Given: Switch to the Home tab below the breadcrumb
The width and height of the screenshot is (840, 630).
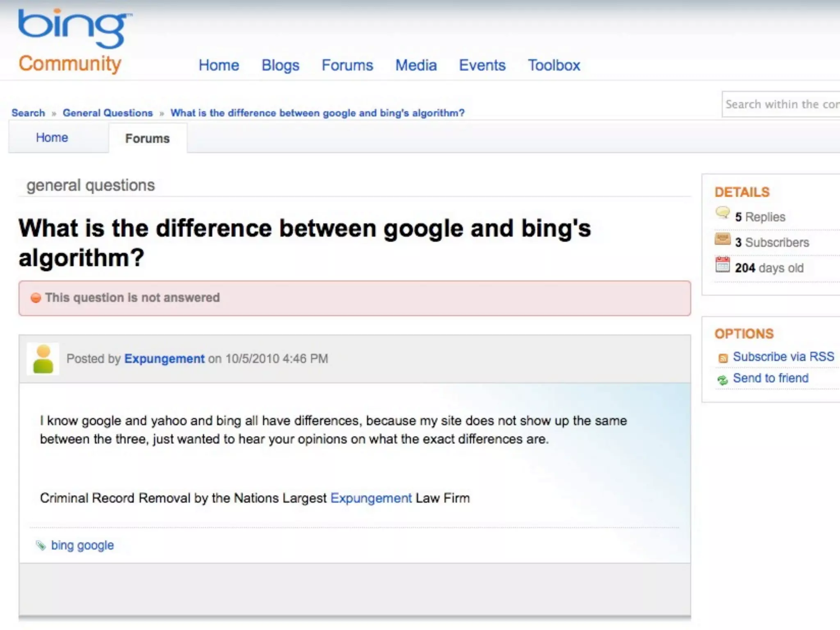Looking at the screenshot, I should 52,138.
